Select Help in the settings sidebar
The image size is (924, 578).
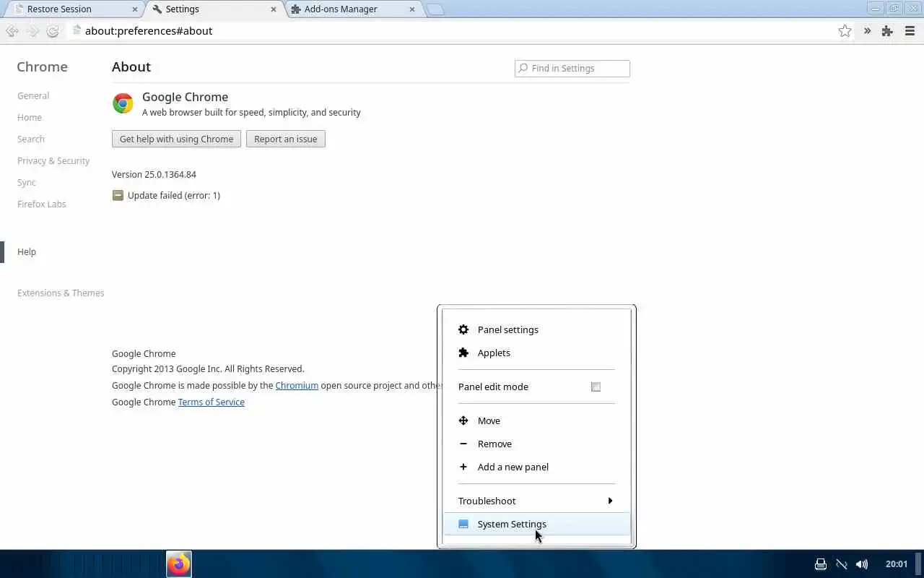pyautogui.click(x=27, y=251)
